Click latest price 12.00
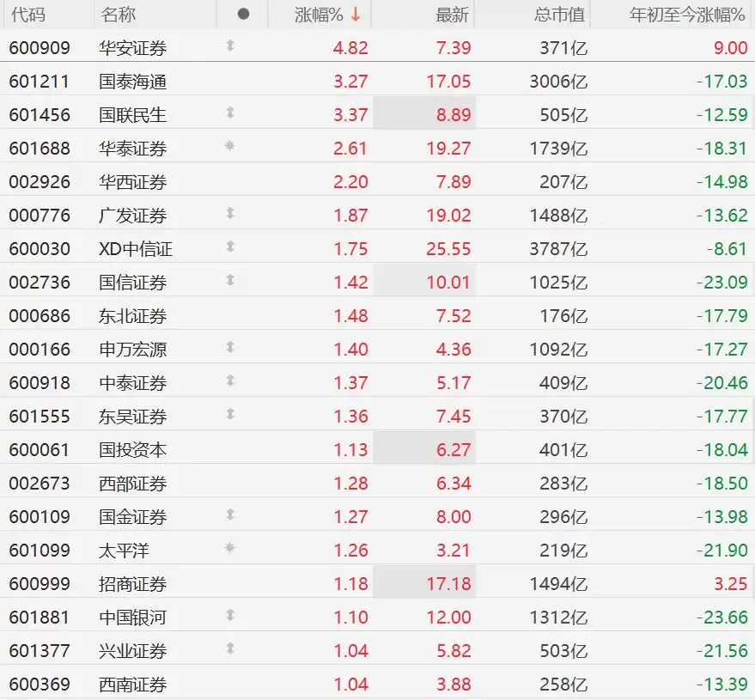This screenshot has height=700, width=755. pyautogui.click(x=448, y=618)
